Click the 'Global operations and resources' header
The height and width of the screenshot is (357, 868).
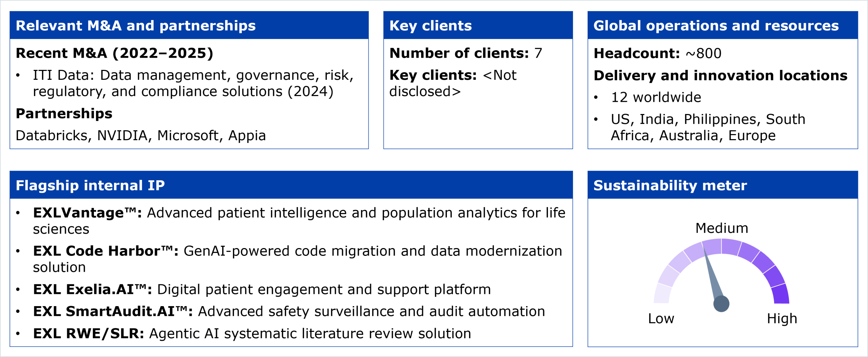pos(716,26)
